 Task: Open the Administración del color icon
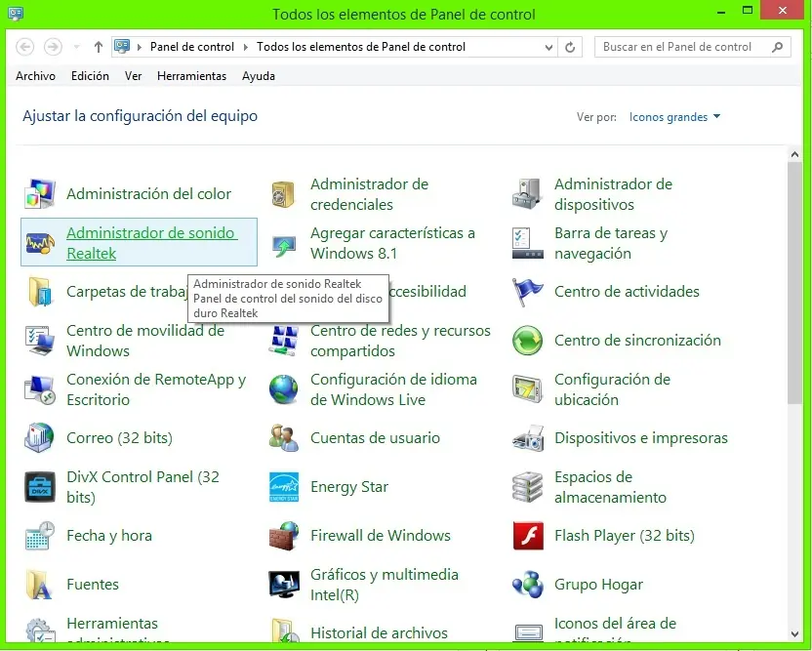point(40,193)
